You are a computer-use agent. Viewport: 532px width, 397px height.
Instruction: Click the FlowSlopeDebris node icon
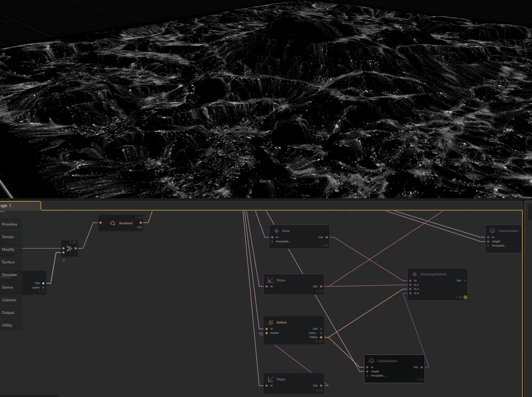[x=415, y=274]
